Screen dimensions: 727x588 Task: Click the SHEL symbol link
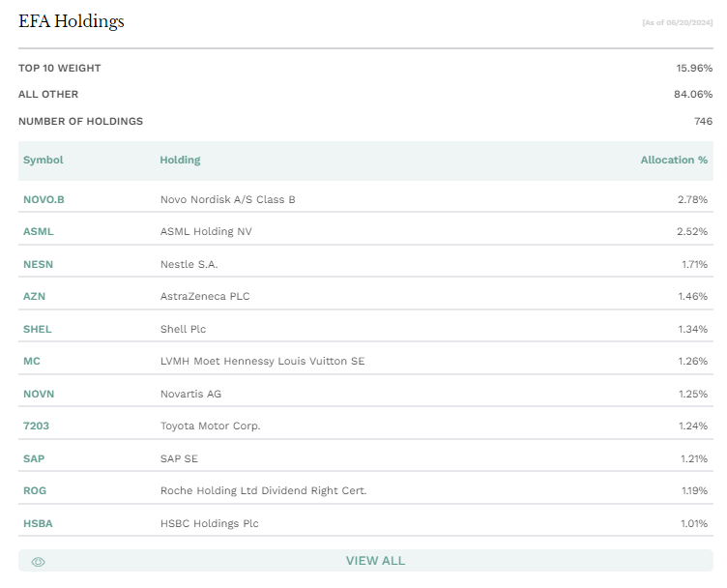(38, 329)
